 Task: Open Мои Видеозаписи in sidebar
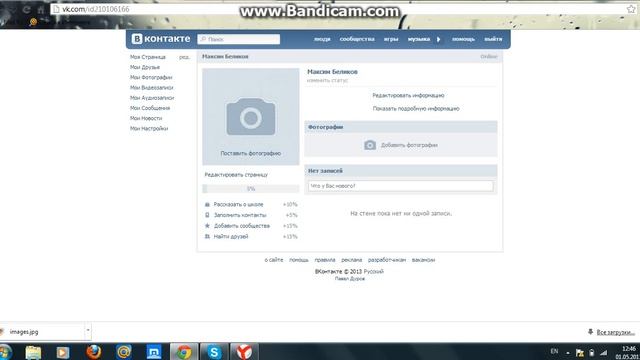tap(151, 88)
